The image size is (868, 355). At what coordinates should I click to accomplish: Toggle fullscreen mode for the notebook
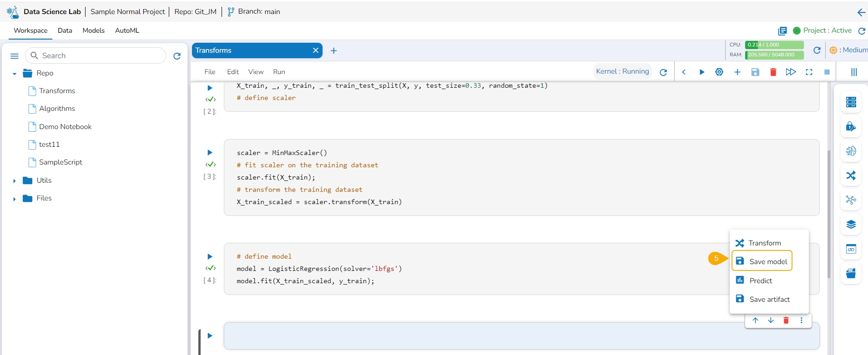click(x=809, y=72)
